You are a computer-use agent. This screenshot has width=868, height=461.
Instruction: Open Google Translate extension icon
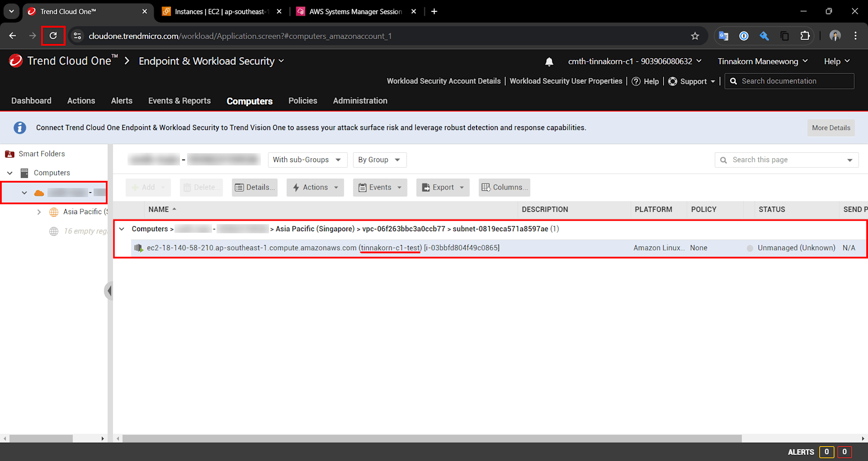coord(723,36)
